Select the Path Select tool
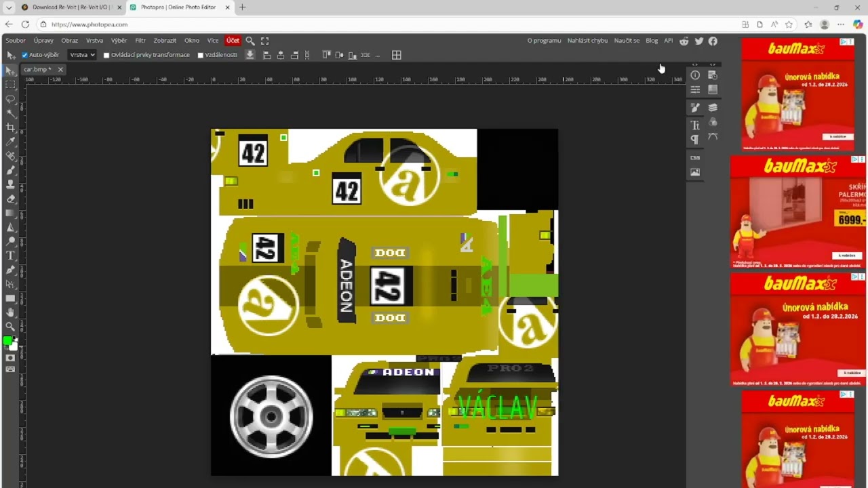 pyautogui.click(x=10, y=284)
